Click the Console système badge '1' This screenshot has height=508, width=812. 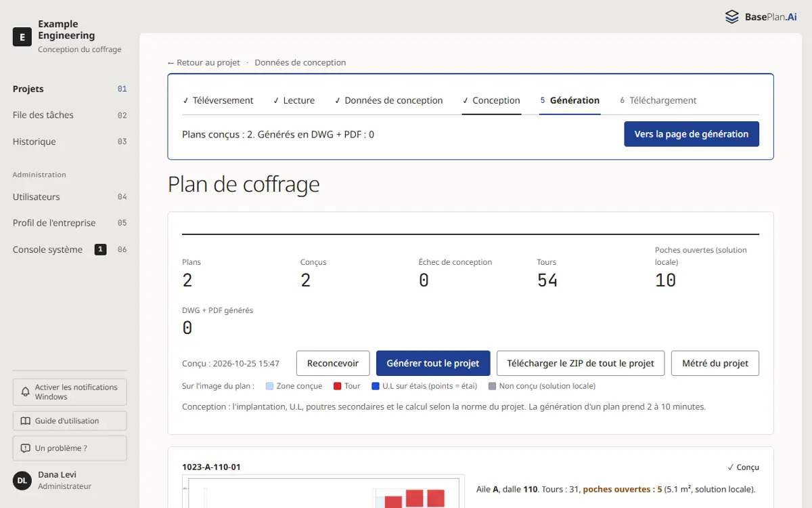(100, 249)
